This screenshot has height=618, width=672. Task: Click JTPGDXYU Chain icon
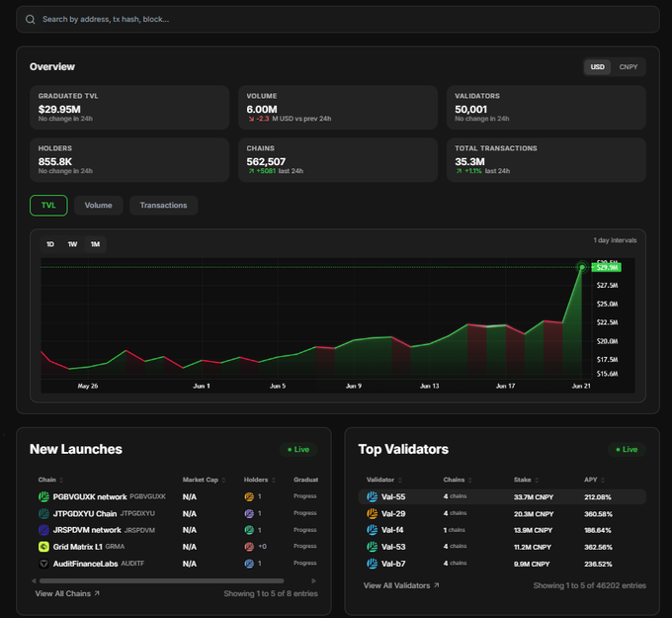pos(43,513)
